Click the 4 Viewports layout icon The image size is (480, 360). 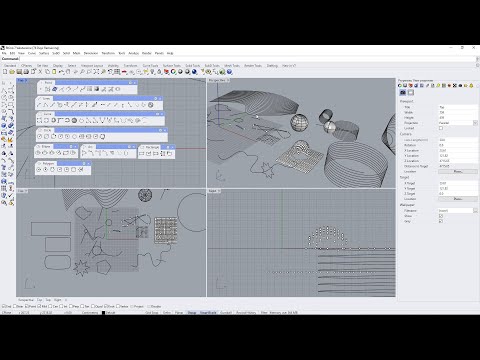(117, 72)
